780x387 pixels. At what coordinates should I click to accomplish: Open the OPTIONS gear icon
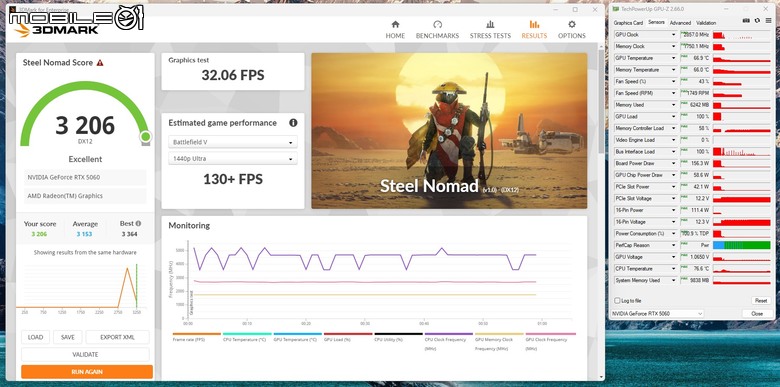tap(572, 24)
